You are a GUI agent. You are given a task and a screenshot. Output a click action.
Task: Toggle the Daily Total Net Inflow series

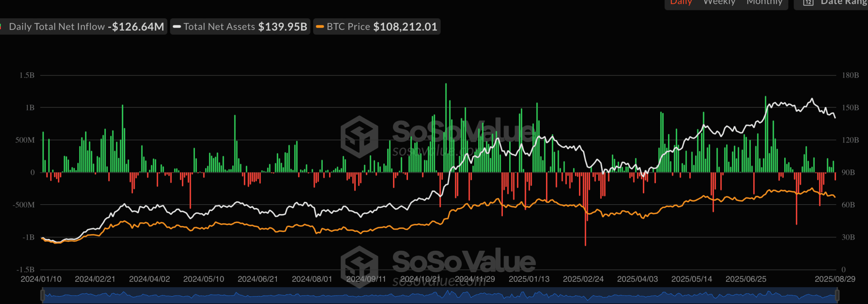[x=83, y=27]
